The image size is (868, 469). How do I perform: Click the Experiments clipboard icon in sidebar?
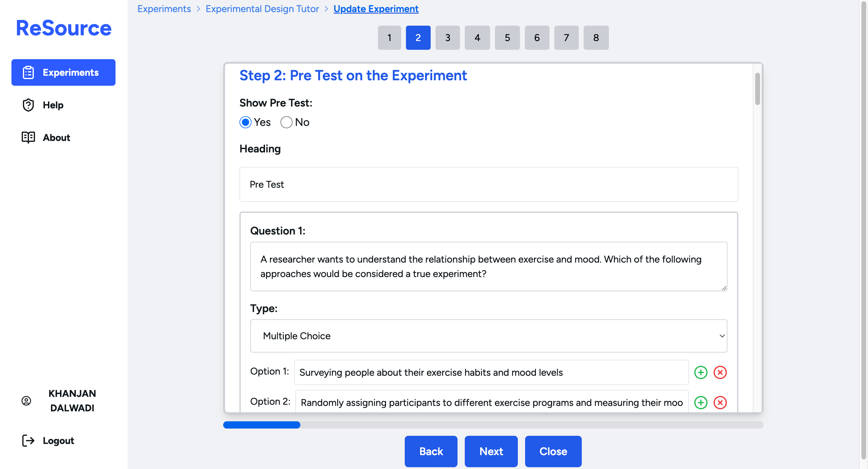click(28, 72)
